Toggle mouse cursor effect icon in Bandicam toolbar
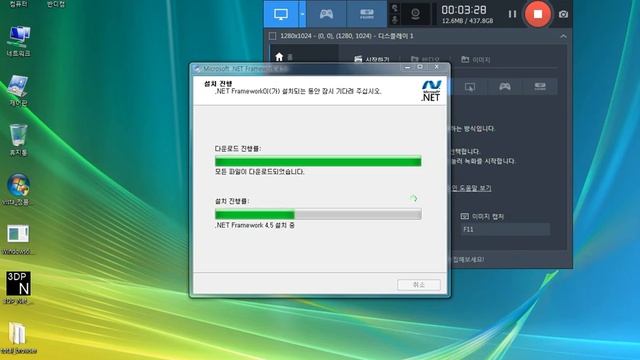640x360 pixels. click(x=395, y=8)
